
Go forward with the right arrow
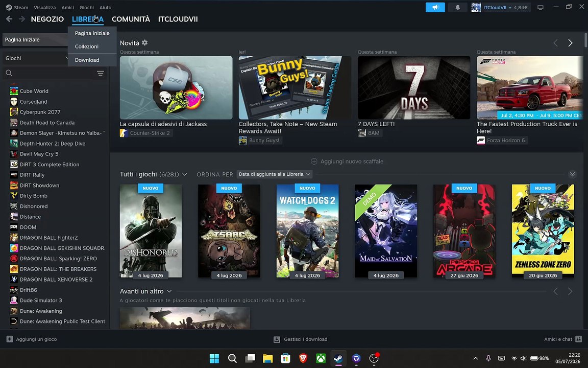(x=22, y=19)
